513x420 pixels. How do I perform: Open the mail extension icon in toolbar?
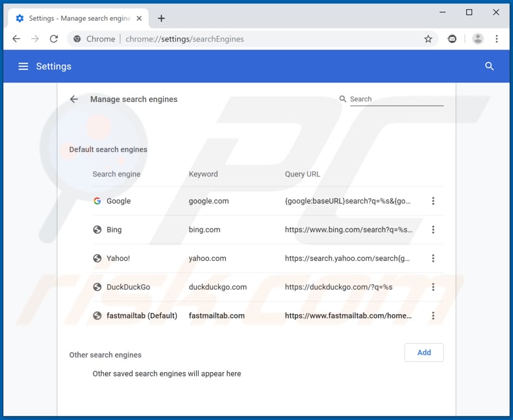click(452, 39)
